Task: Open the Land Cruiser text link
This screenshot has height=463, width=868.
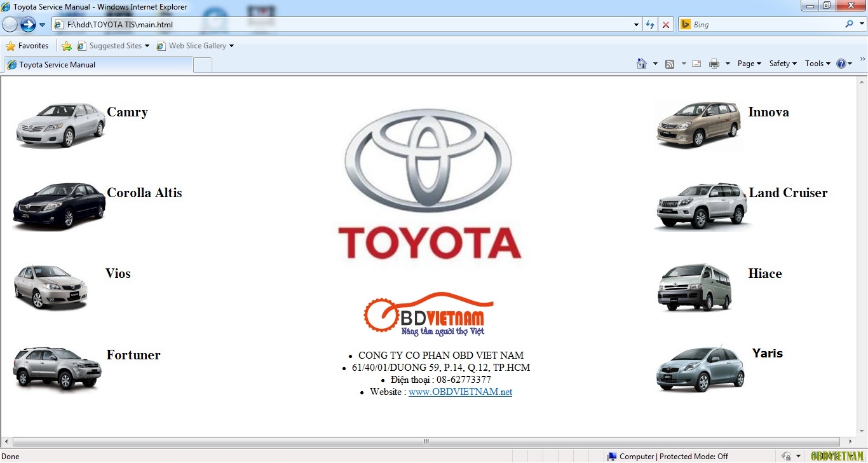Action: point(788,193)
